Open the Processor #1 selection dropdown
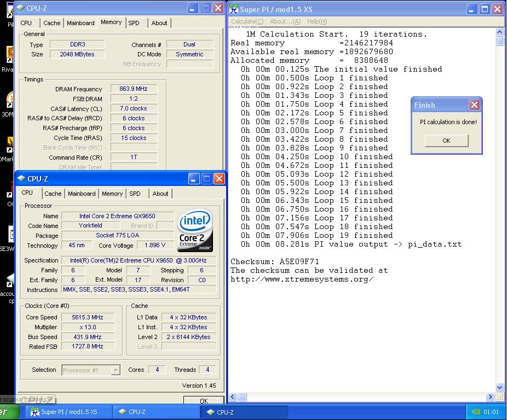This screenshot has height=420, width=507. (x=116, y=370)
